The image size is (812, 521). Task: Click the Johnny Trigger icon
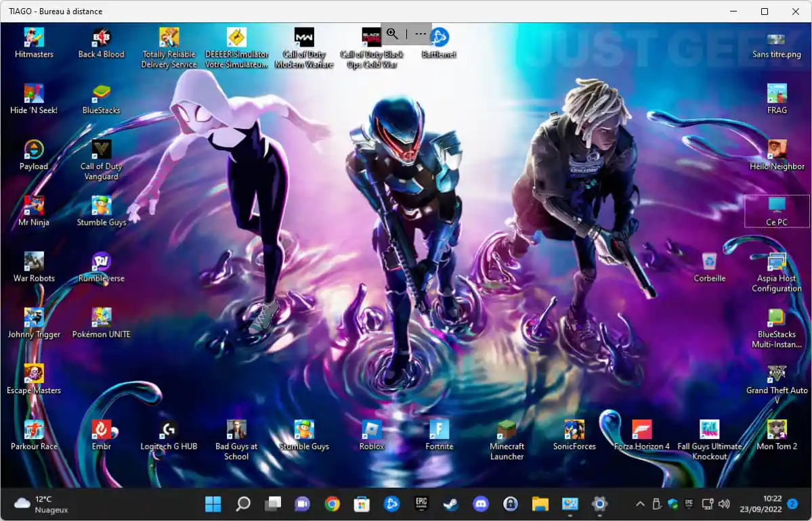click(x=34, y=323)
